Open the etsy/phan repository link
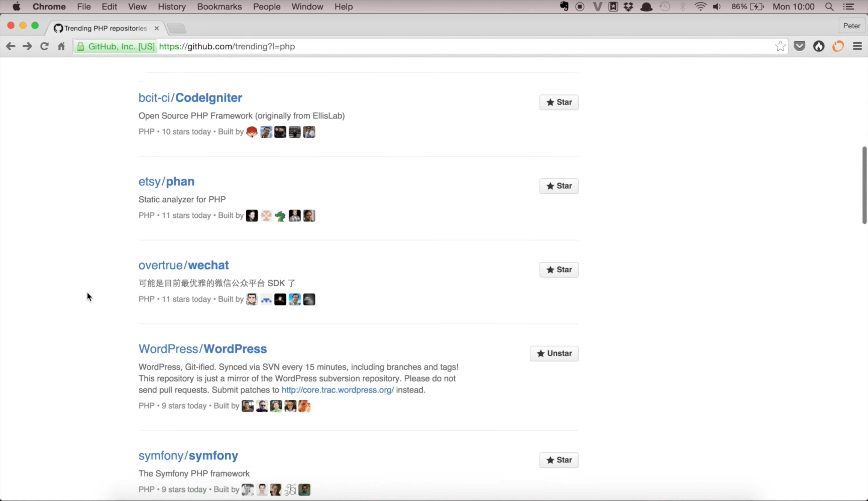868x501 pixels. [166, 181]
